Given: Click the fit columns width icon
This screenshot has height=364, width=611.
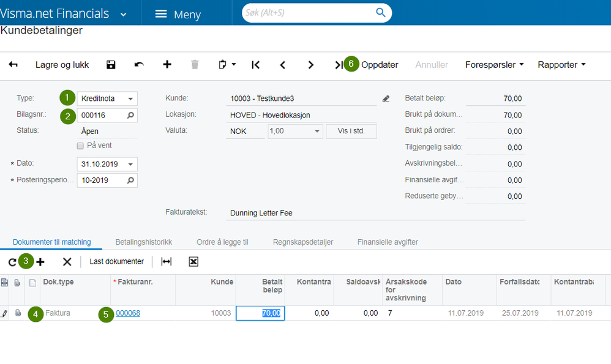Looking at the screenshot, I should tap(167, 262).
